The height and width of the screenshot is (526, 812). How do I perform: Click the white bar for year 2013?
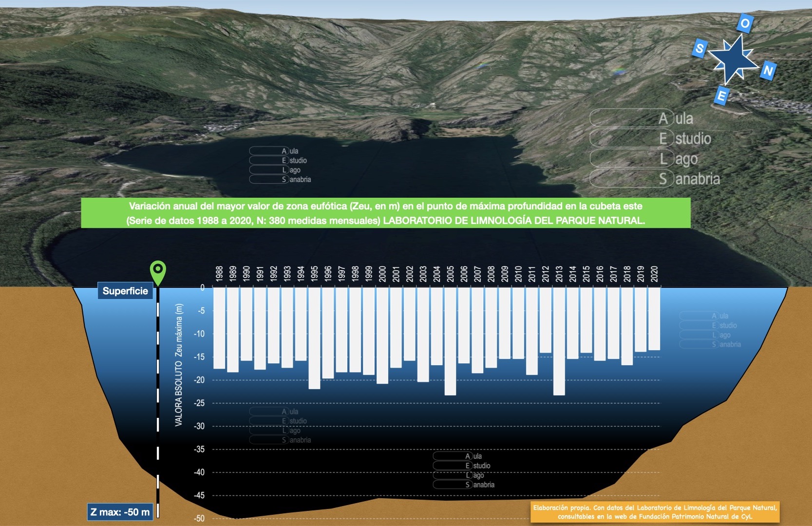559,341
